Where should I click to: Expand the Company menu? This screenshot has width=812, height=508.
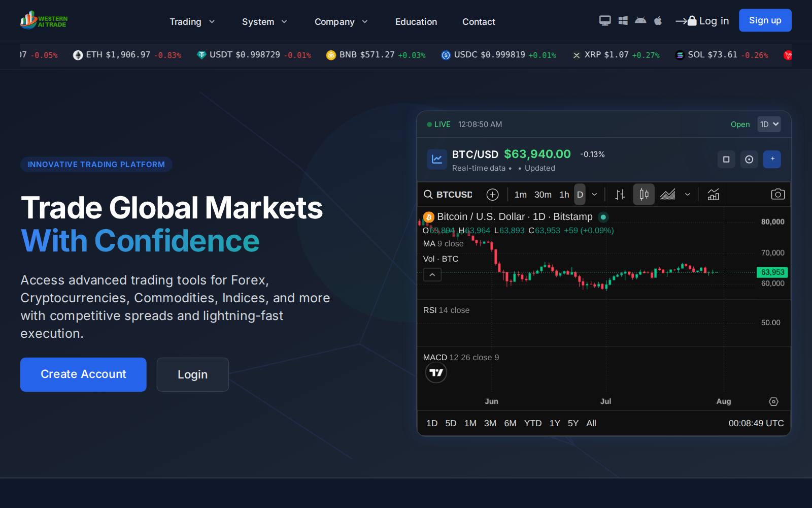click(x=341, y=22)
